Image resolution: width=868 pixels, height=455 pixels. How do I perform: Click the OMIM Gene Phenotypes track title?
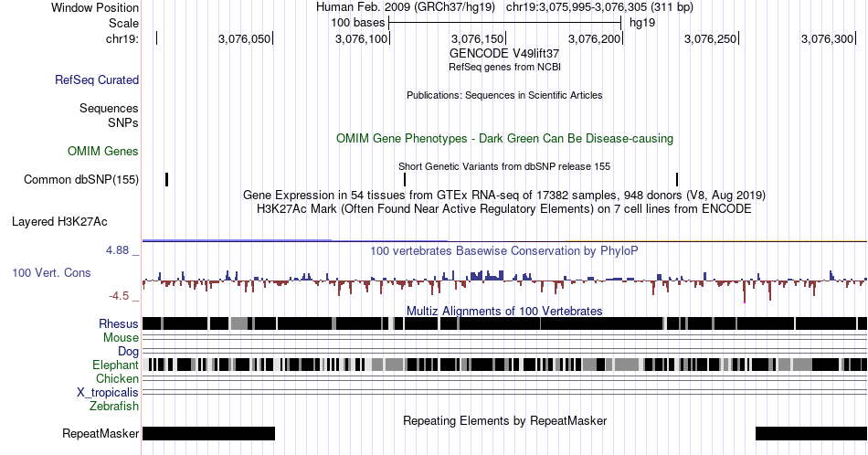tap(504, 138)
